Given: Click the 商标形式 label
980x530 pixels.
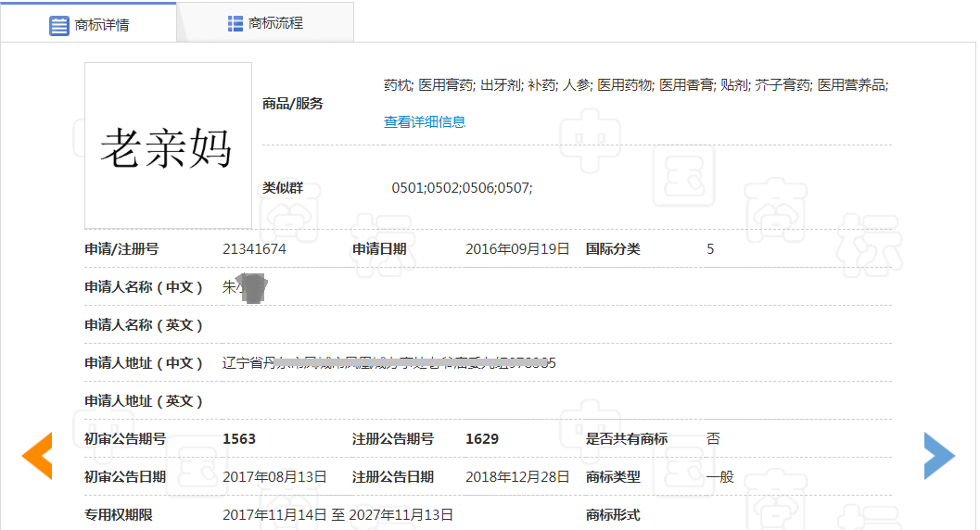Looking at the screenshot, I should 613,515.
